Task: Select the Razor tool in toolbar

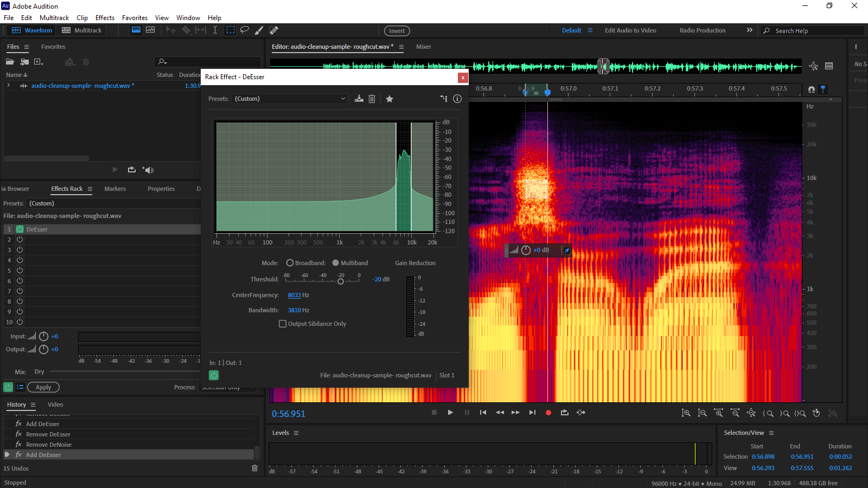Action: click(186, 30)
